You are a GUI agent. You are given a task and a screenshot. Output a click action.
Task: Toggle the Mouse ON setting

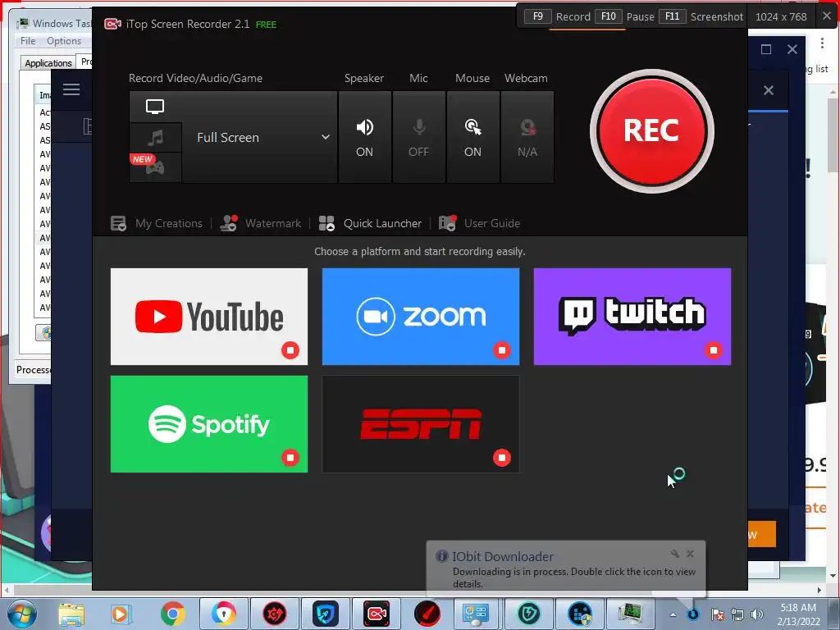472,137
